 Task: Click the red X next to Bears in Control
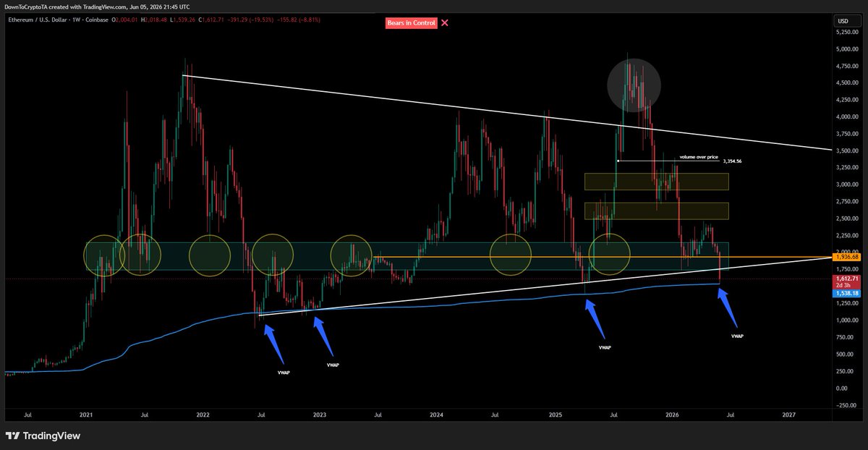(445, 22)
